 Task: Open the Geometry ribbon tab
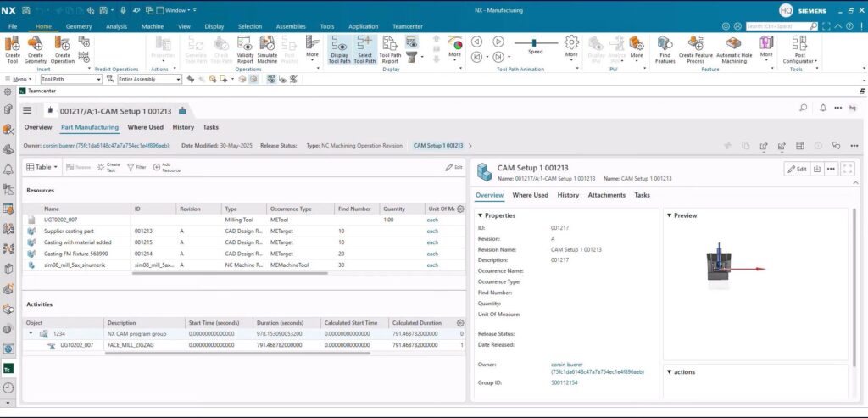[79, 26]
